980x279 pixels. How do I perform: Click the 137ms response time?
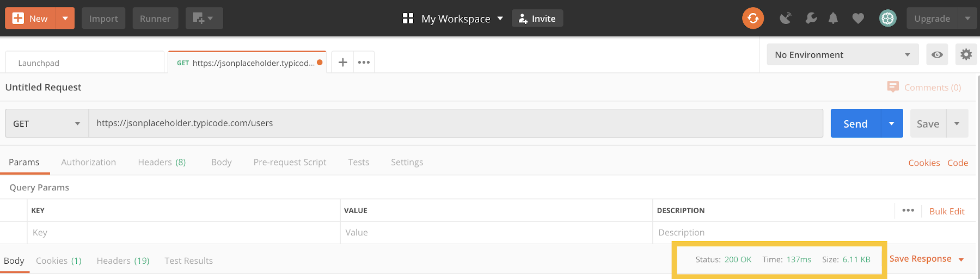click(x=799, y=259)
